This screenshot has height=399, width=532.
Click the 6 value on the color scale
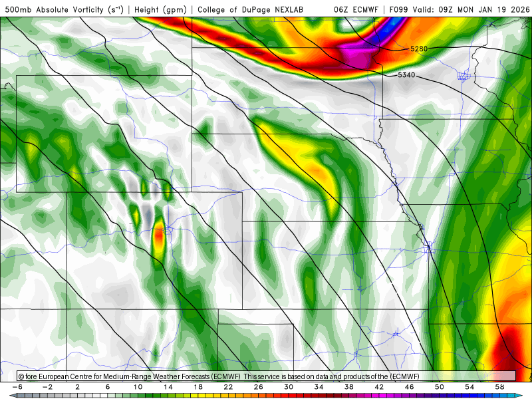(x=108, y=387)
